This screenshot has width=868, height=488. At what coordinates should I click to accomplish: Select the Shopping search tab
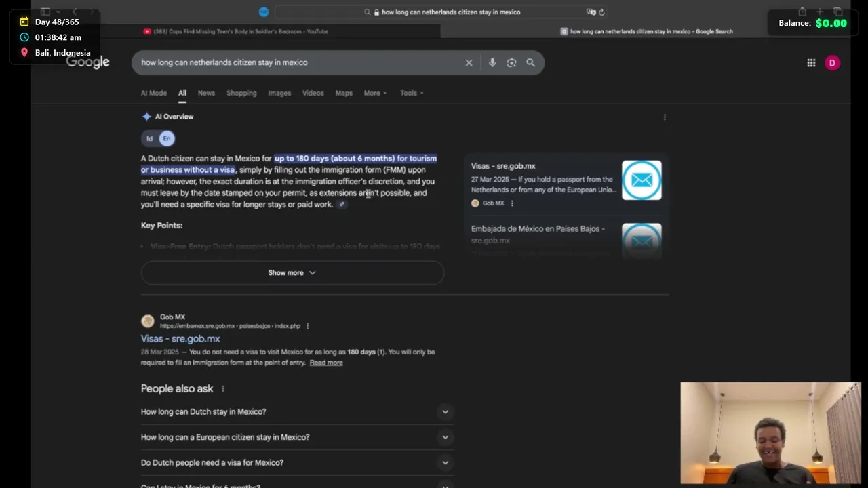click(x=241, y=93)
